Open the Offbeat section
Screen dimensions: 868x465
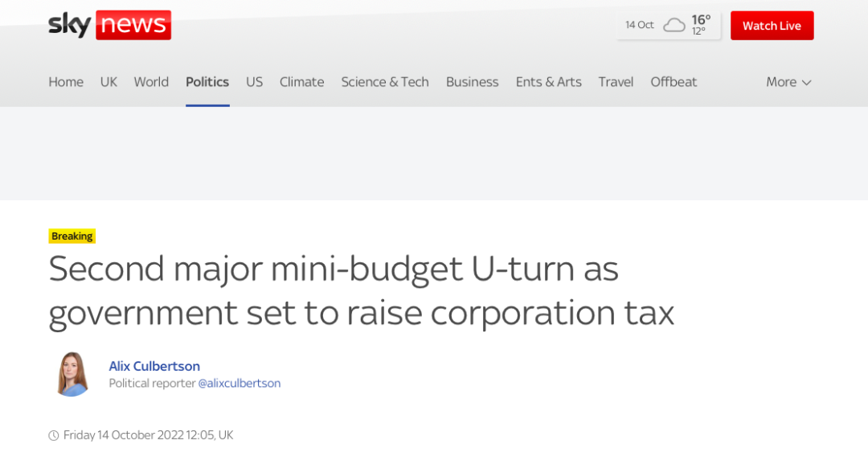pyautogui.click(x=674, y=82)
